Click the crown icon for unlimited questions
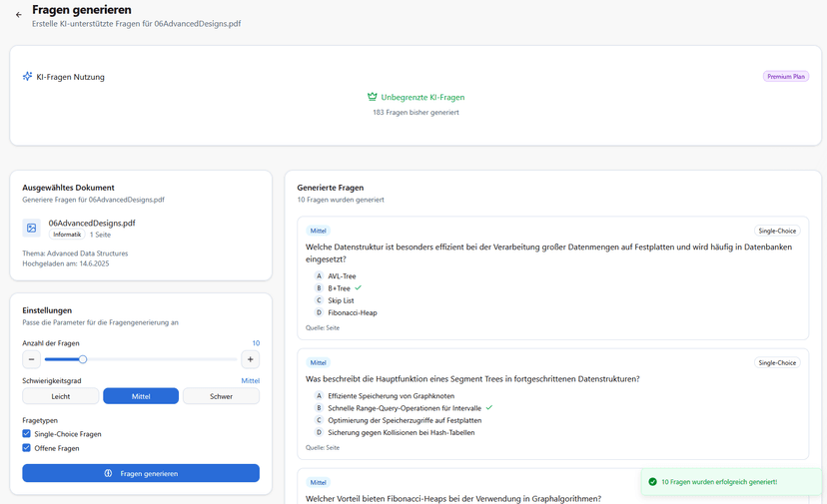 click(x=373, y=97)
